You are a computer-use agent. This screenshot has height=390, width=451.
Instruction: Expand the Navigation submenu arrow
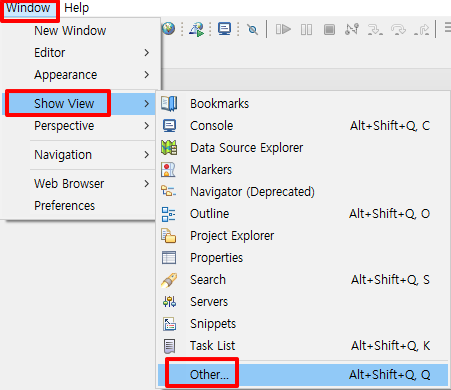[x=147, y=155]
